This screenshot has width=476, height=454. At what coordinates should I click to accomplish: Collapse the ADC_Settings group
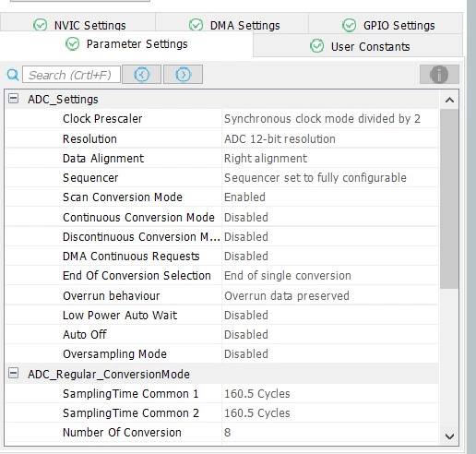13,99
